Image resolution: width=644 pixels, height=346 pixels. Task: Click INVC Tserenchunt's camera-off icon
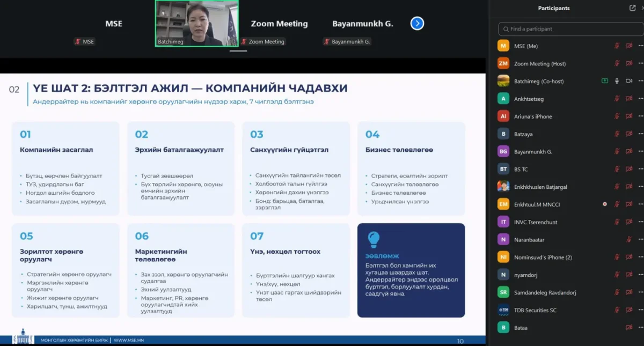(629, 222)
